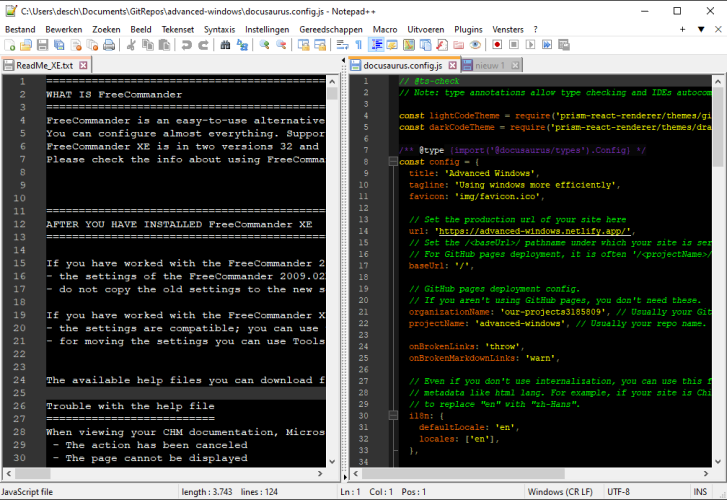Toggle synchronized horizontal scrolling
727x500 pixels.
pos(320,45)
